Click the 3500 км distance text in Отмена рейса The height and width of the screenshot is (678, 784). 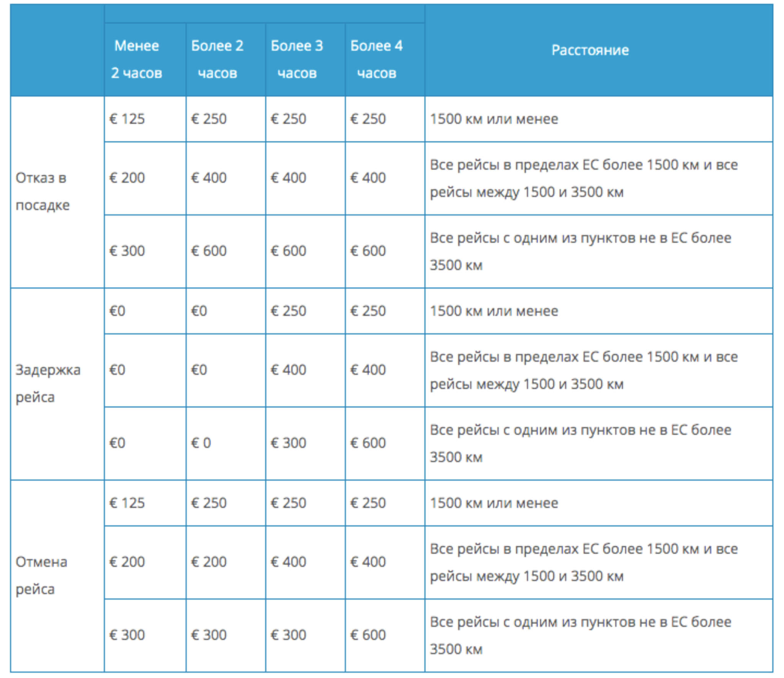(456, 649)
